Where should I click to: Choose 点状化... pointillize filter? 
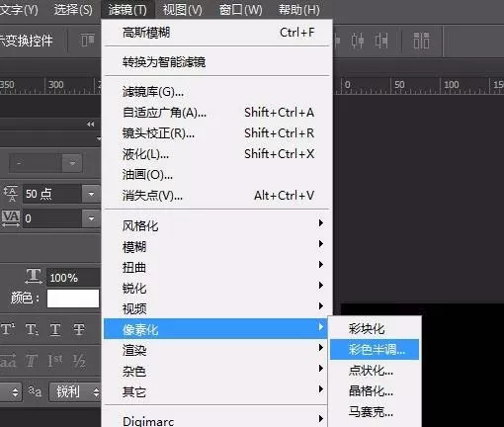point(375,371)
